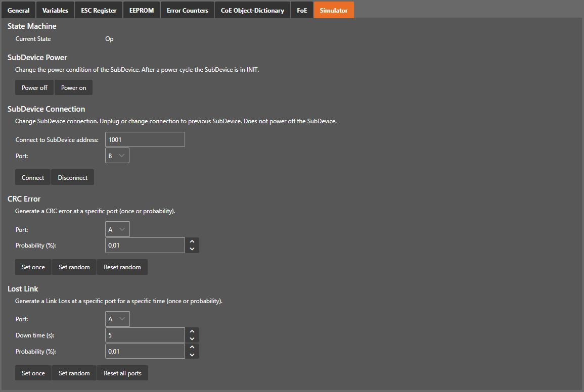Focus the Connect to SubDevice address field
The height and width of the screenshot is (392, 584).
click(145, 139)
